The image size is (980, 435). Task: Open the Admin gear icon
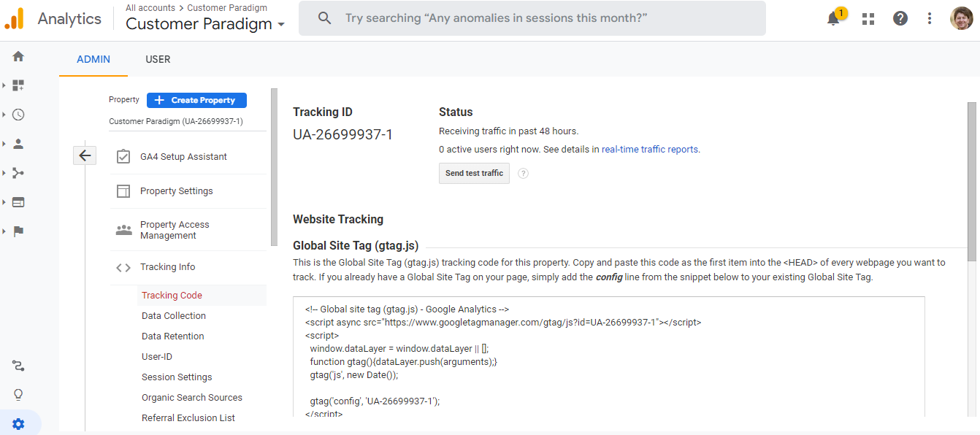(x=18, y=424)
